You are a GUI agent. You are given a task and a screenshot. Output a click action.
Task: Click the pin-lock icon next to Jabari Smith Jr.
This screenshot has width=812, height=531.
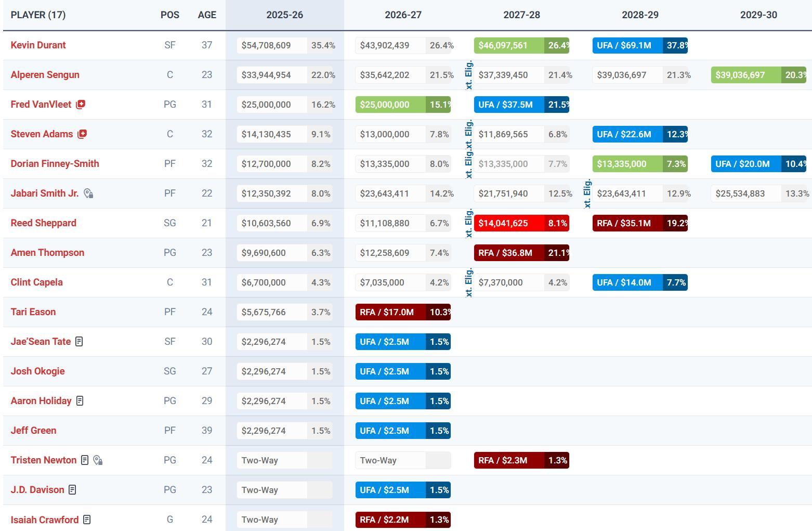click(x=88, y=193)
